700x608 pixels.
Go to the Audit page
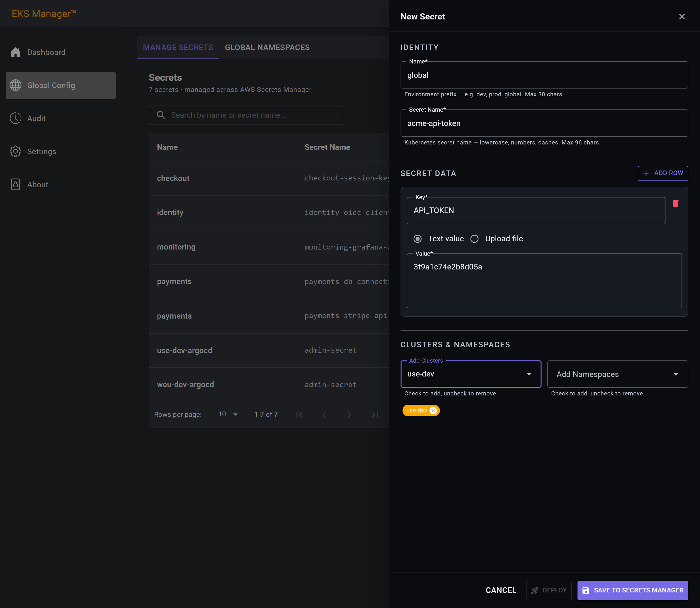coord(61,118)
